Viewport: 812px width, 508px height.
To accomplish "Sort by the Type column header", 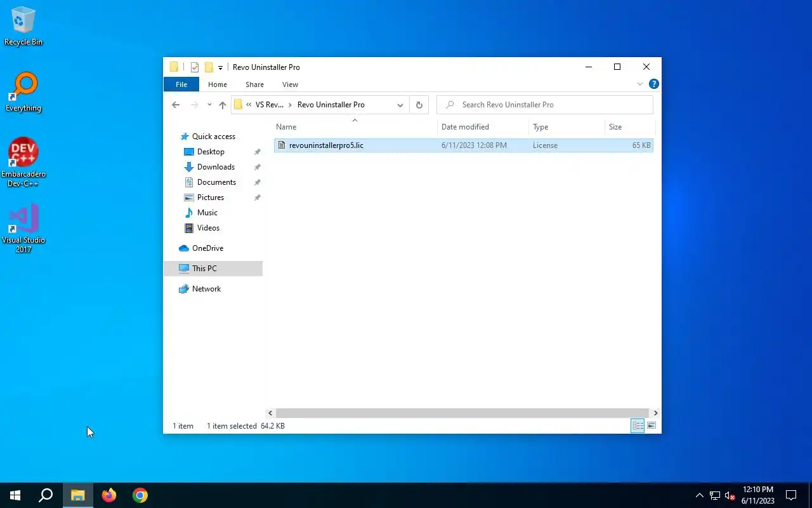I will (566, 127).
